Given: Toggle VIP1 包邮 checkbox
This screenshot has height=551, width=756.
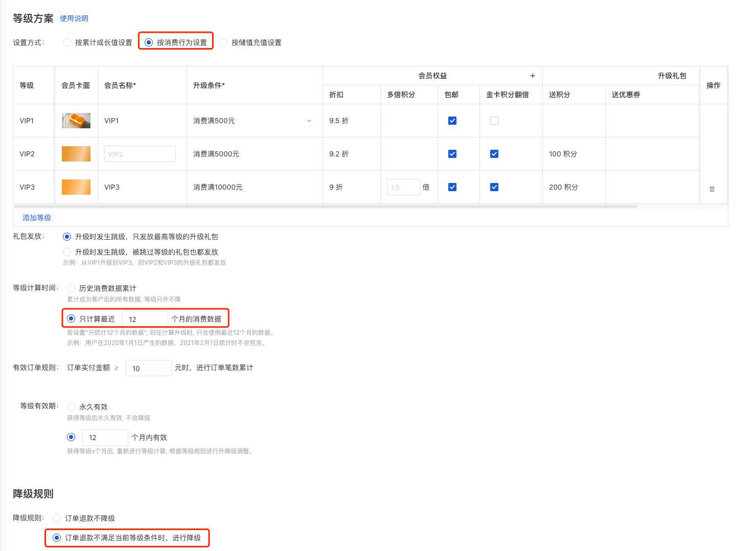Looking at the screenshot, I should [452, 121].
